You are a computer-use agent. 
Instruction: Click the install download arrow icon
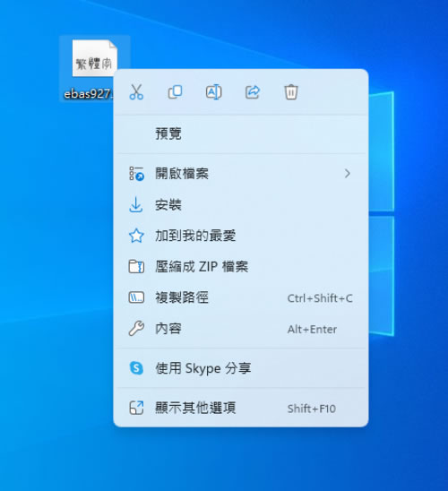(136, 205)
